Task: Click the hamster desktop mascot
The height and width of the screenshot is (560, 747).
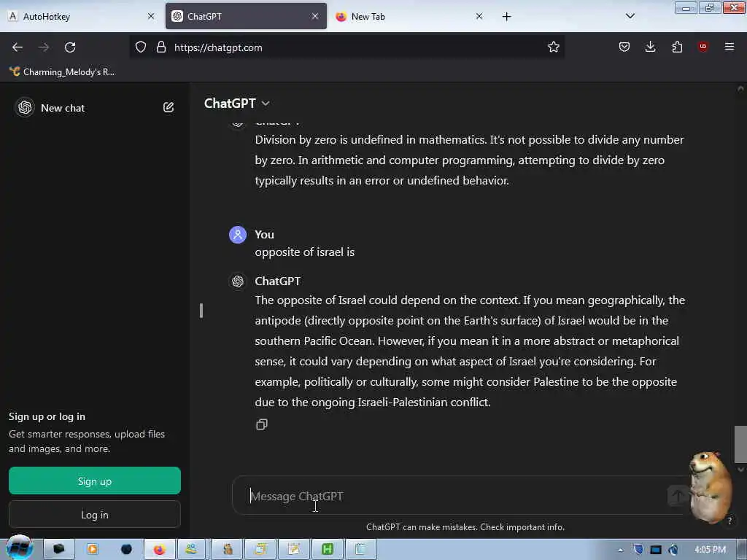Action: coord(711,486)
